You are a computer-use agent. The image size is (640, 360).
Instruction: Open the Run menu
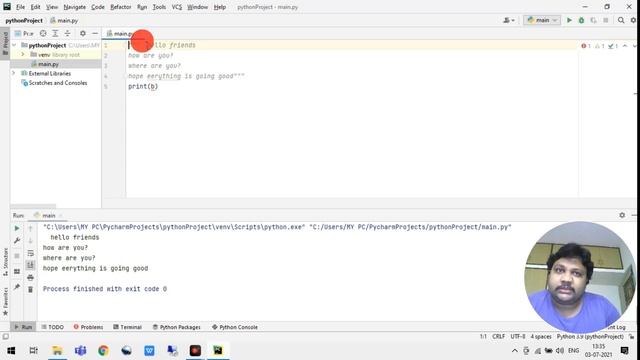[142, 7]
